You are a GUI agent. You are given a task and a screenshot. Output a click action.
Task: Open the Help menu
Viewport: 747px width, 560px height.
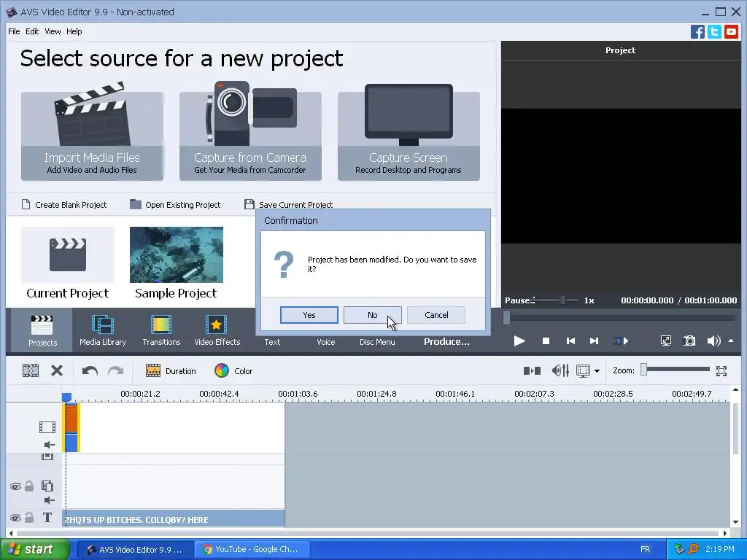click(x=74, y=31)
